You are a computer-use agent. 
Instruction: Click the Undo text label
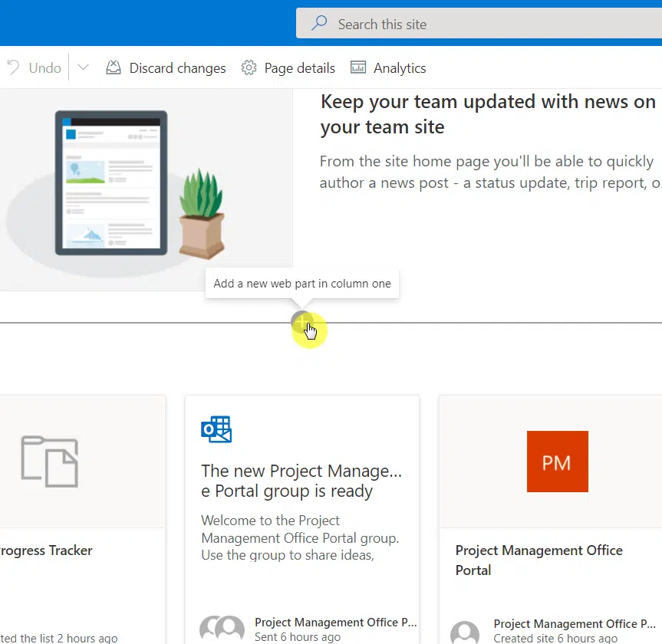44,68
